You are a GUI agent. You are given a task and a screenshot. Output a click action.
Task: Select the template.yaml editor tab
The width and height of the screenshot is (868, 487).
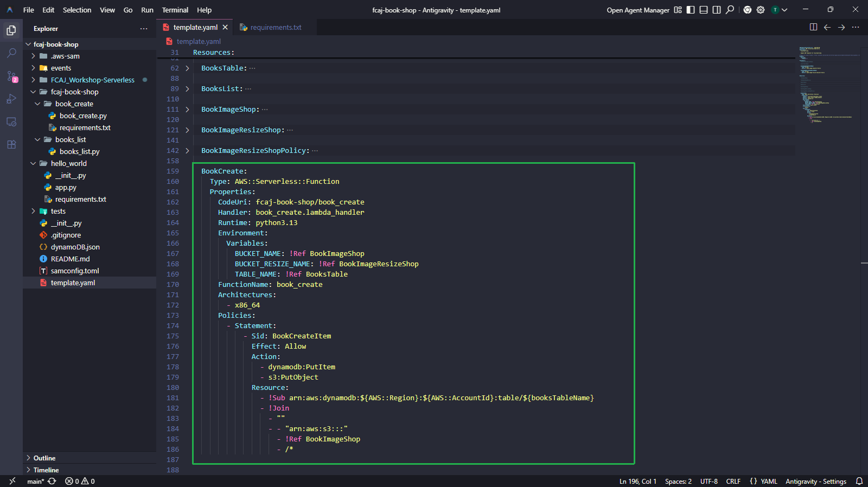195,27
